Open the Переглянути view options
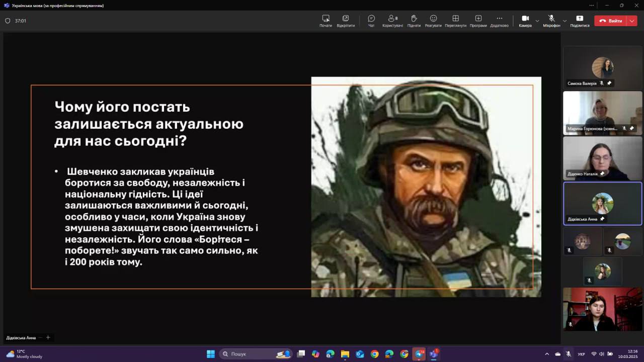This screenshot has width=644, height=362. point(455,21)
